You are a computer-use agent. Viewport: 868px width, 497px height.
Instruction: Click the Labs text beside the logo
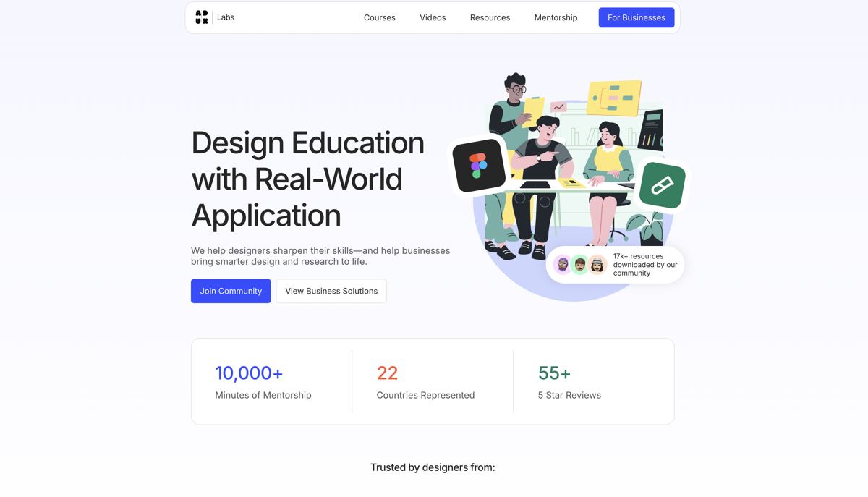click(226, 17)
